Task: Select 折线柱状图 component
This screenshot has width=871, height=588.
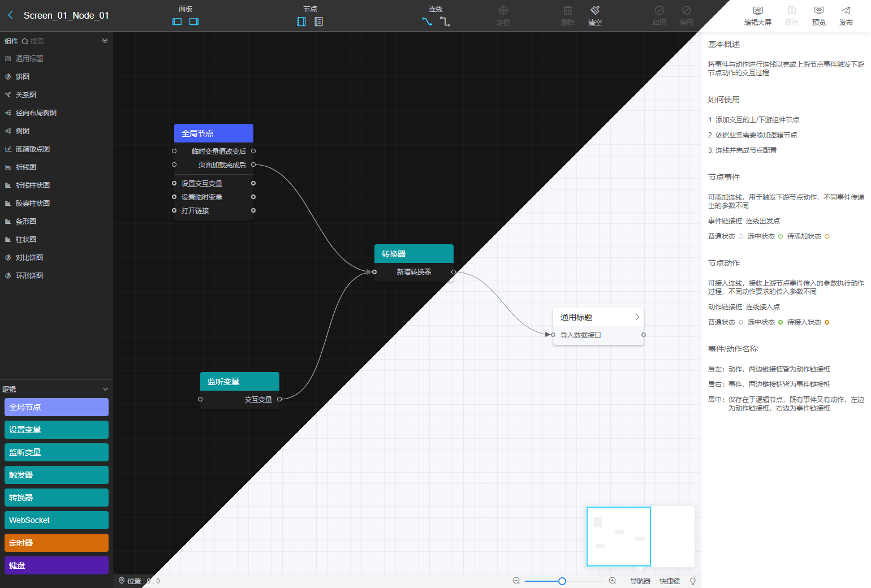Action: (57, 185)
